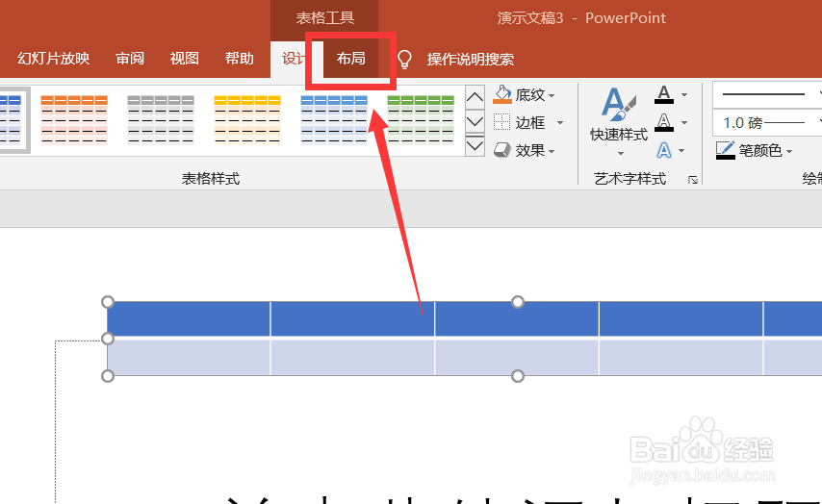Click the table's left-middle resize handle
Image resolution: width=822 pixels, height=504 pixels.
[108, 339]
